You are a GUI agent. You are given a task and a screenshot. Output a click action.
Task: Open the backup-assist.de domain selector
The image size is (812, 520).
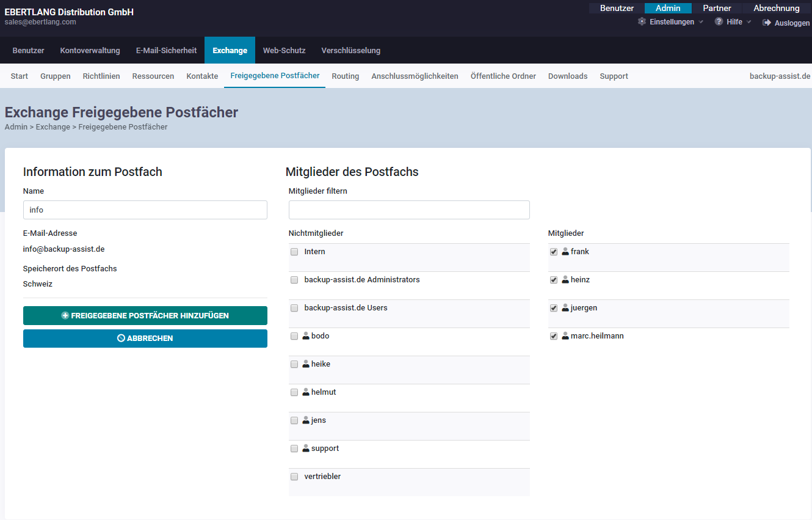tap(780, 76)
